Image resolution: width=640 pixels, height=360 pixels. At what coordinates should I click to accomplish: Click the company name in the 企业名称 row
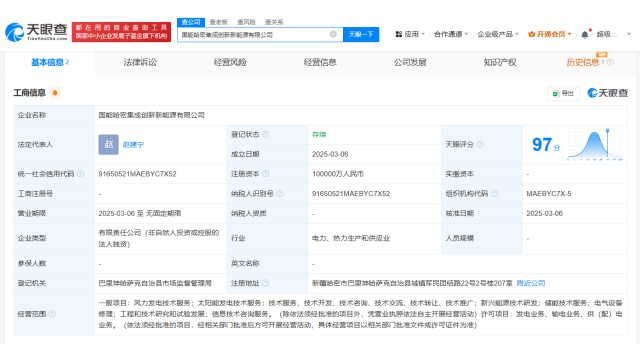point(151,115)
